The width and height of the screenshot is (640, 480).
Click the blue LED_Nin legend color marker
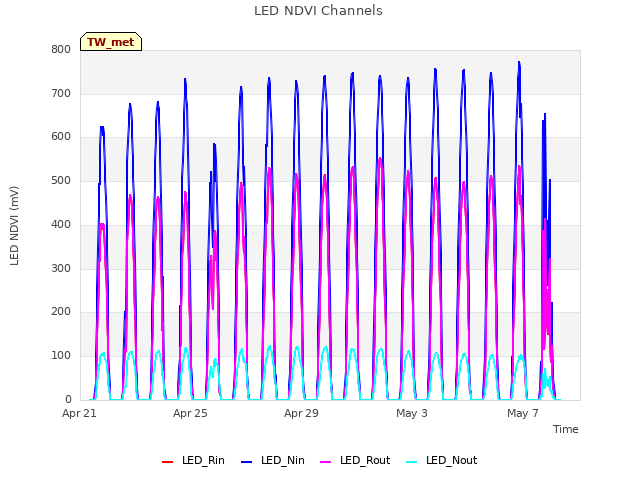[247, 462]
